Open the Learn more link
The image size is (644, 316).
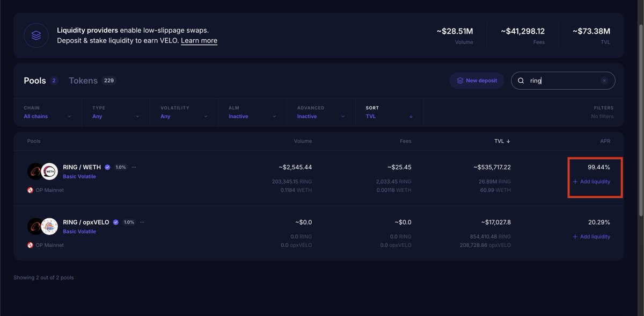199,41
